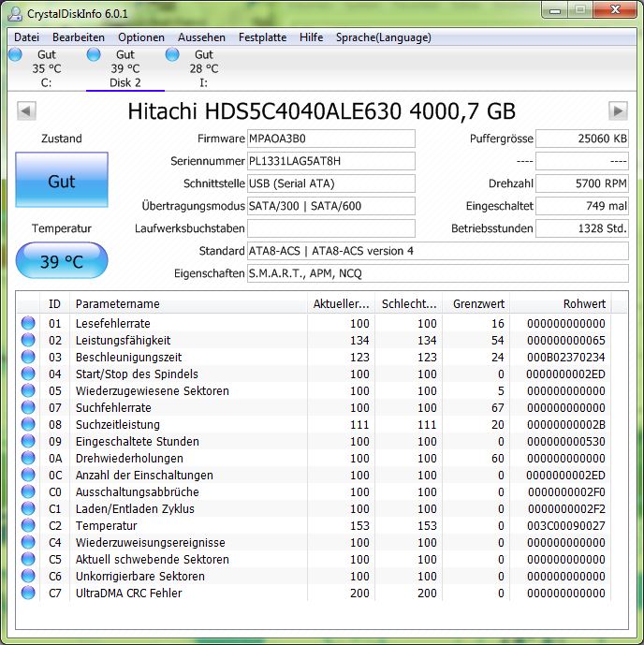Click raw value 00000000002B
The width and height of the screenshot is (644, 645).
coord(566,424)
